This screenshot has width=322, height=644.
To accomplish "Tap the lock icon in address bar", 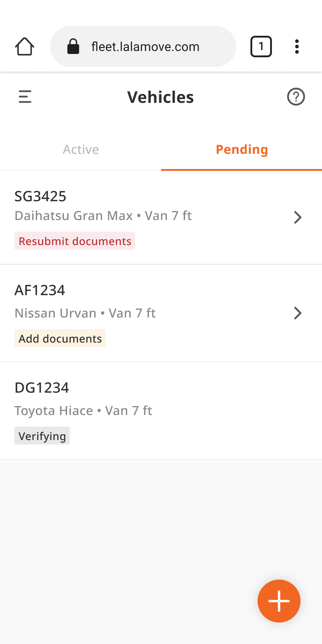I will point(73,47).
